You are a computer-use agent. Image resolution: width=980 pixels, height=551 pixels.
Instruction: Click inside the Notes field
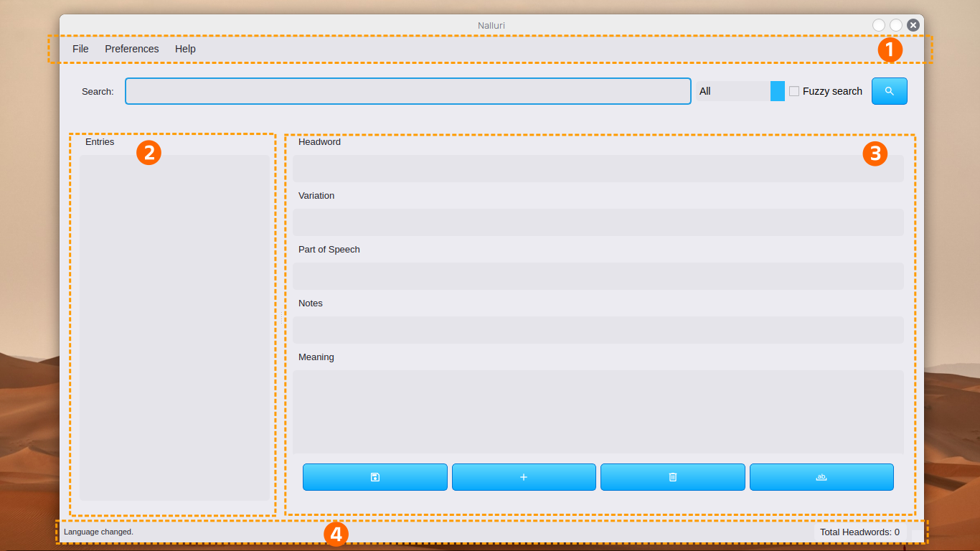click(x=598, y=329)
